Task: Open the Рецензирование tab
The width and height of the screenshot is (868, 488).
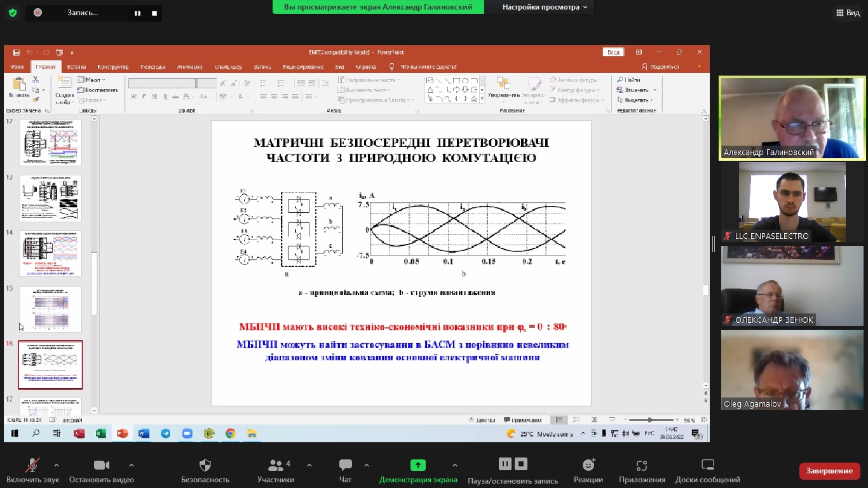Action: [x=303, y=67]
